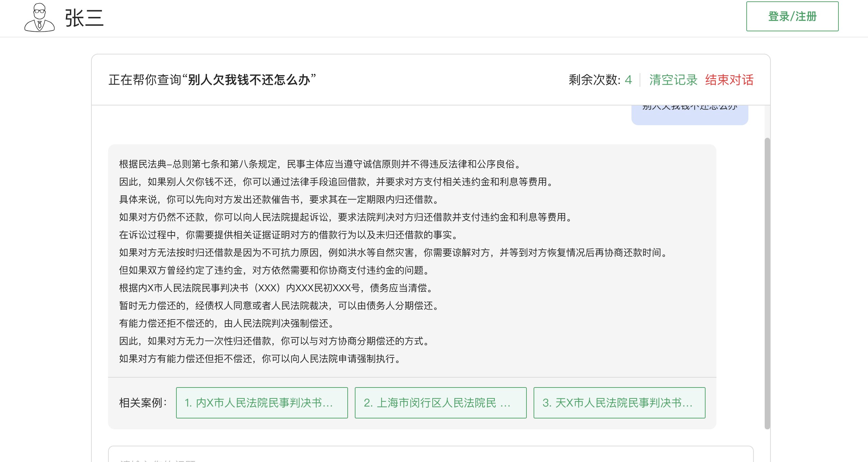Click the query title 别人欠我钱不还怎么办
Image resolution: width=868 pixels, height=462 pixels.
tap(249, 80)
